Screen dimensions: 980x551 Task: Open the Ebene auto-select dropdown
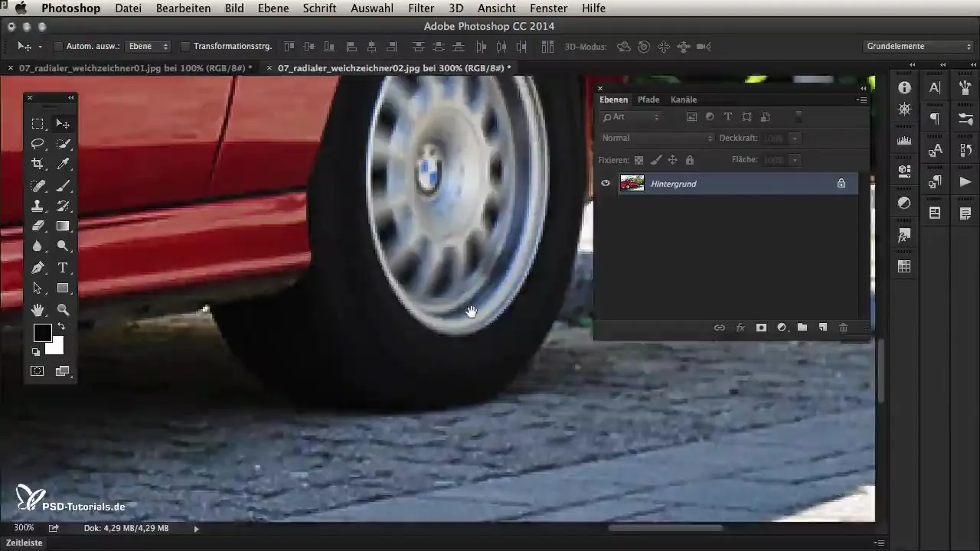(149, 47)
